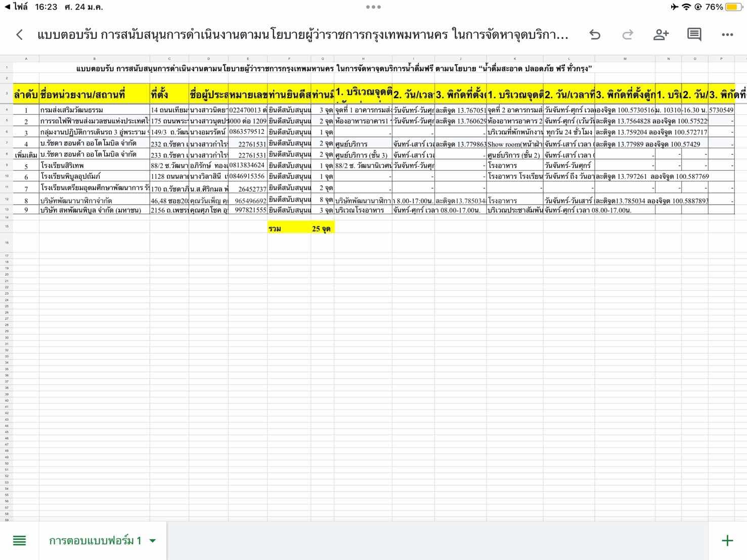Select phone cell 26452737
The height and width of the screenshot is (560, 747).
pyautogui.click(x=248, y=188)
